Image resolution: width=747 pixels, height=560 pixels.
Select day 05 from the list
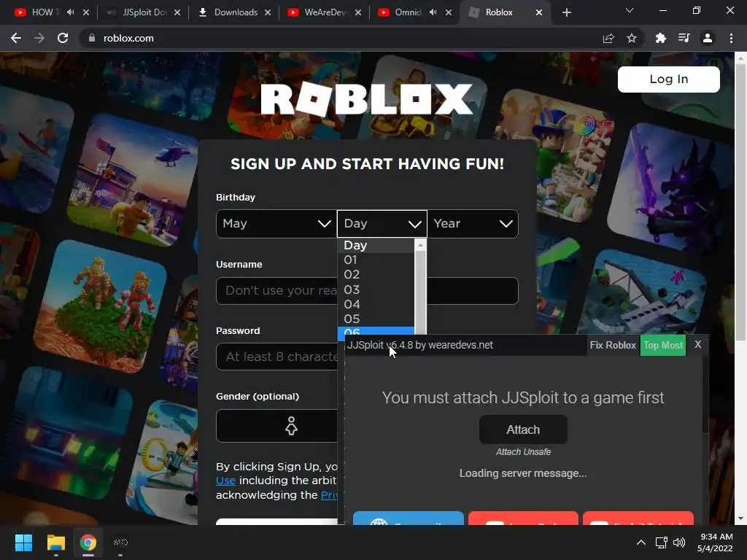click(x=376, y=319)
